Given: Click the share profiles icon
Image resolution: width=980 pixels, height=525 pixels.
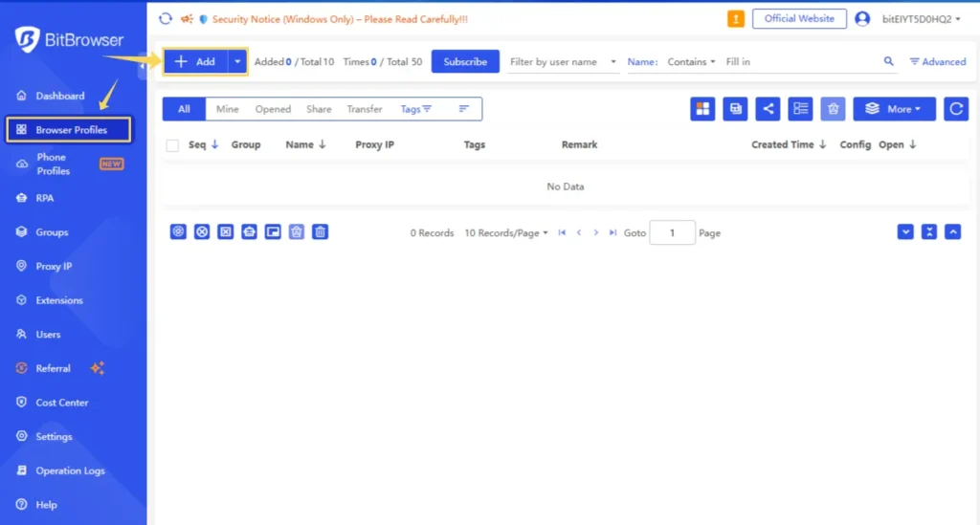Looking at the screenshot, I should pyautogui.click(x=768, y=109).
